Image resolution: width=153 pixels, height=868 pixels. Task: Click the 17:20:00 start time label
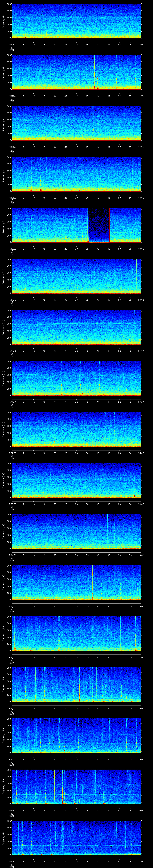coord(12,351)
